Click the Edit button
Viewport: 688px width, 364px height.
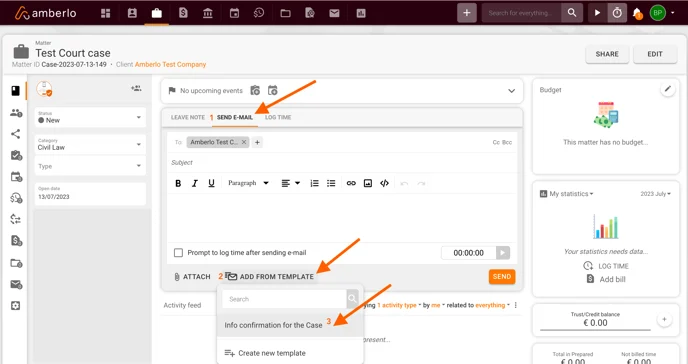coord(655,54)
